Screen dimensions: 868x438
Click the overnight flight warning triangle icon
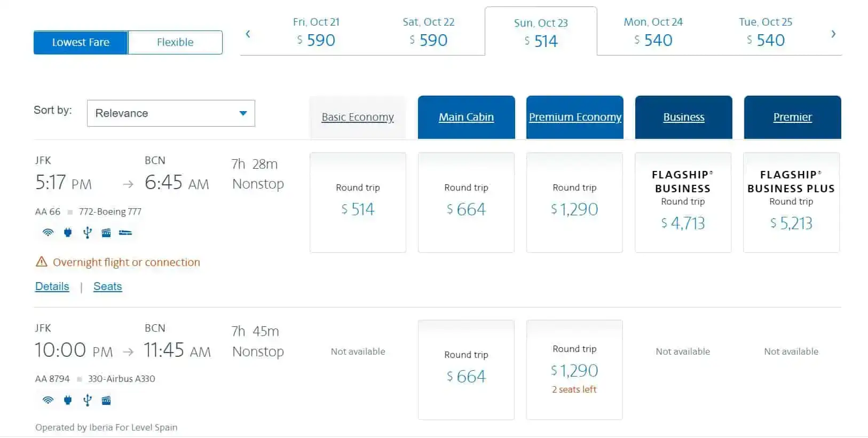click(41, 262)
